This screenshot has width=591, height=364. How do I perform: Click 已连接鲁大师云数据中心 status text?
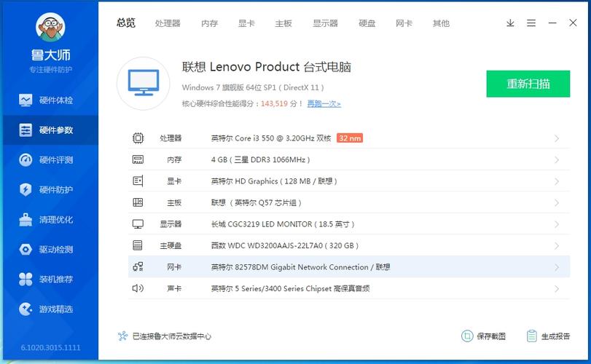[171, 336]
